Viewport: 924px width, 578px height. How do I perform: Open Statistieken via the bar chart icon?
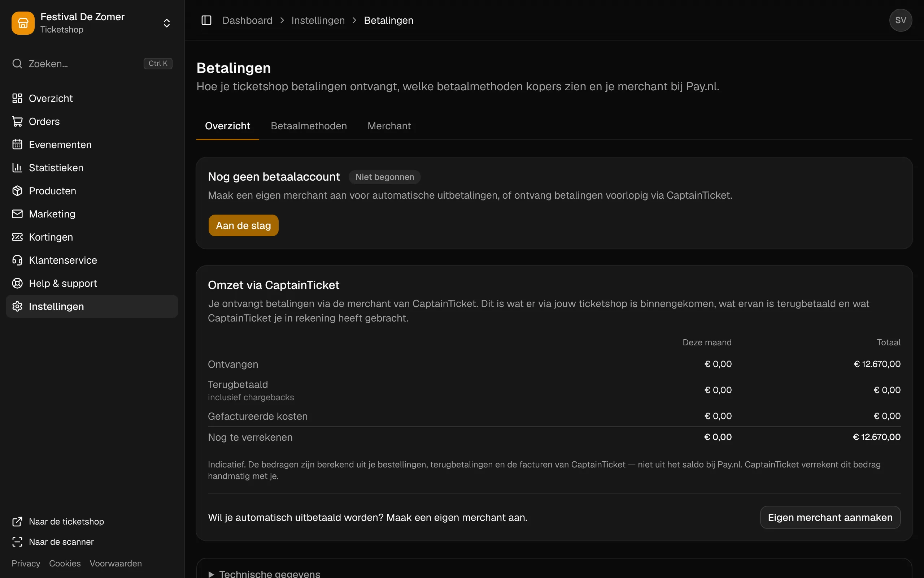tap(17, 168)
